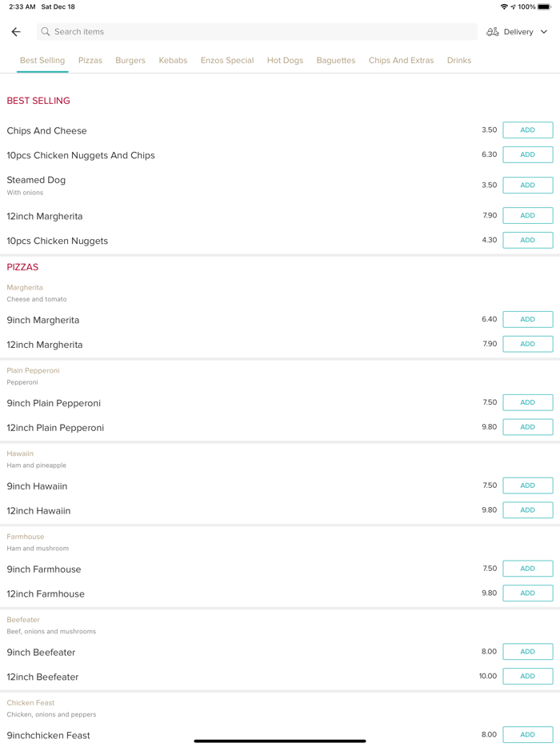
Task: Open the Kebabs tab
Action: click(x=173, y=60)
